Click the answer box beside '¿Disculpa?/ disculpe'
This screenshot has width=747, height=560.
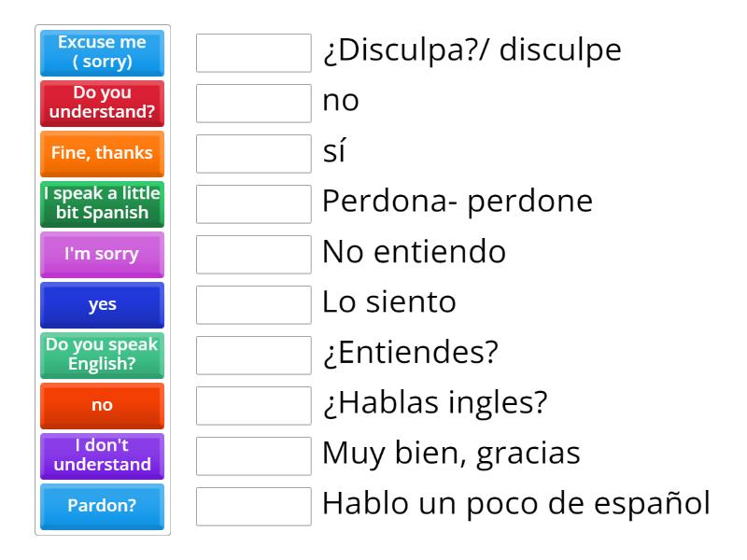pyautogui.click(x=253, y=53)
